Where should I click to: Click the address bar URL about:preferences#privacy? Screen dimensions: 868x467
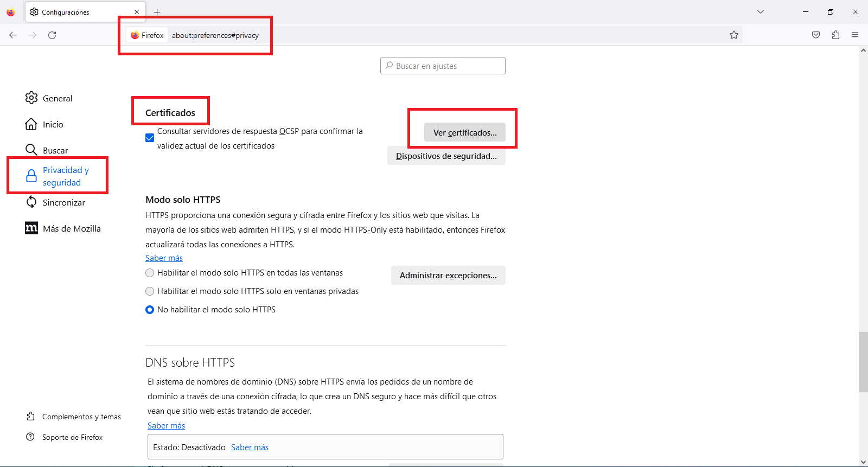pos(215,35)
